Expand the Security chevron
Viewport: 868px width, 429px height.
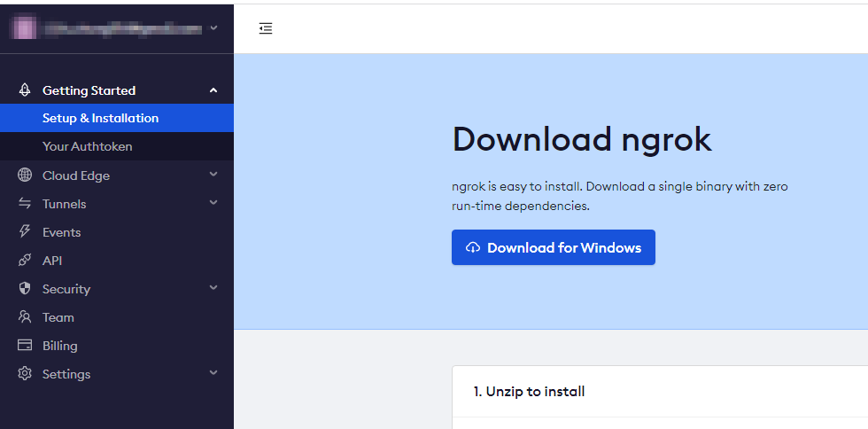(x=213, y=288)
